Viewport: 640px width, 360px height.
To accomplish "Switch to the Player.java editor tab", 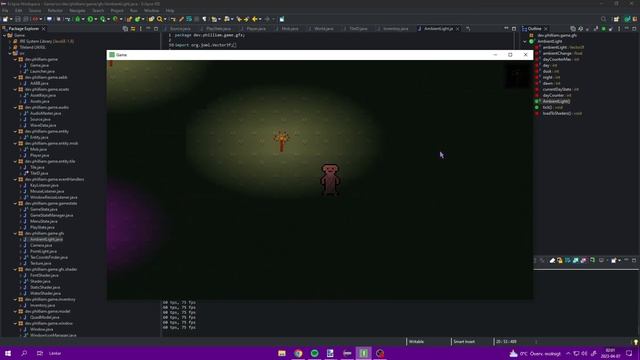I will pyautogui.click(x=256, y=29).
